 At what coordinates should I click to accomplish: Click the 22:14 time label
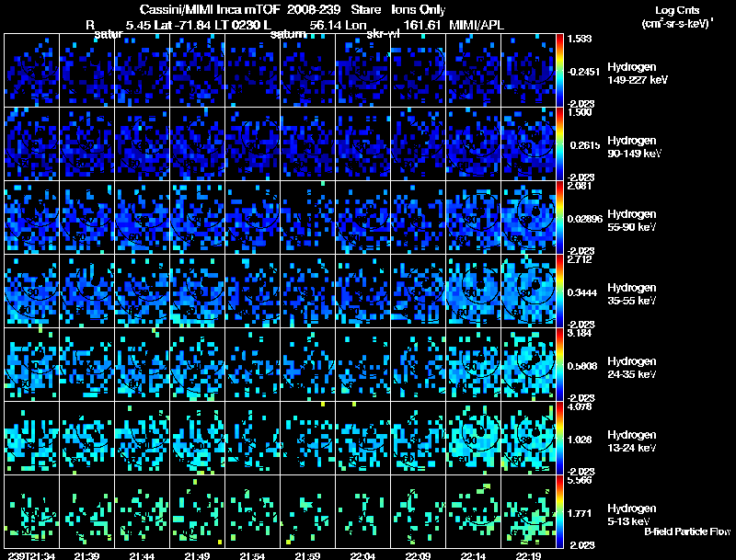tap(473, 556)
